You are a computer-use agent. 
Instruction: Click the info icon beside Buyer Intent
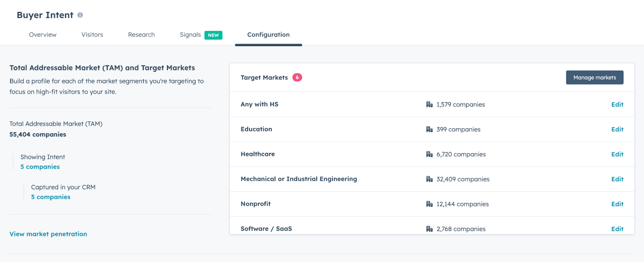80,15
